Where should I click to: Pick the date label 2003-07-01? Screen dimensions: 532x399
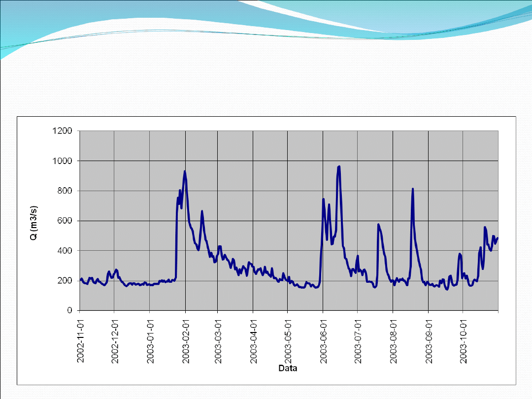point(358,341)
